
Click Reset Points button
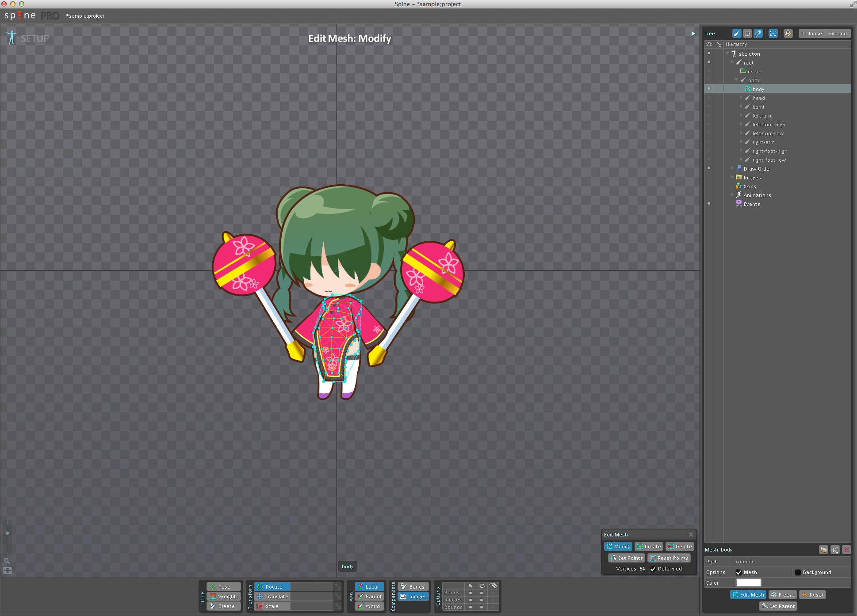[669, 558]
